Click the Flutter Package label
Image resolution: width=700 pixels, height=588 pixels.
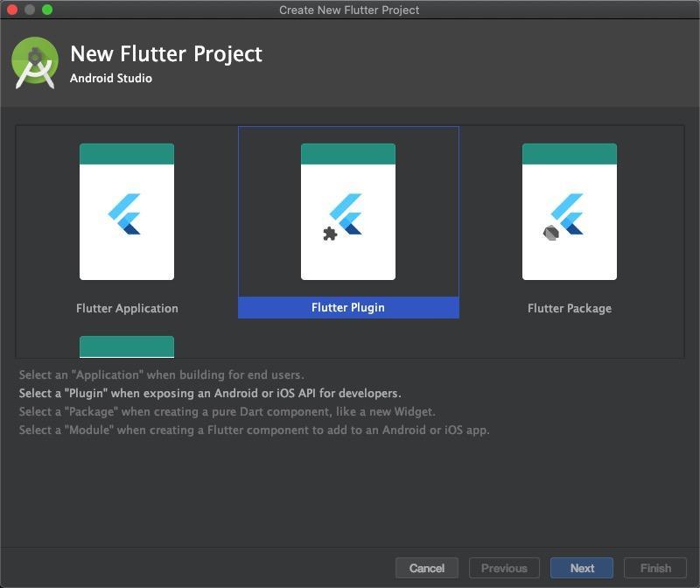570,309
